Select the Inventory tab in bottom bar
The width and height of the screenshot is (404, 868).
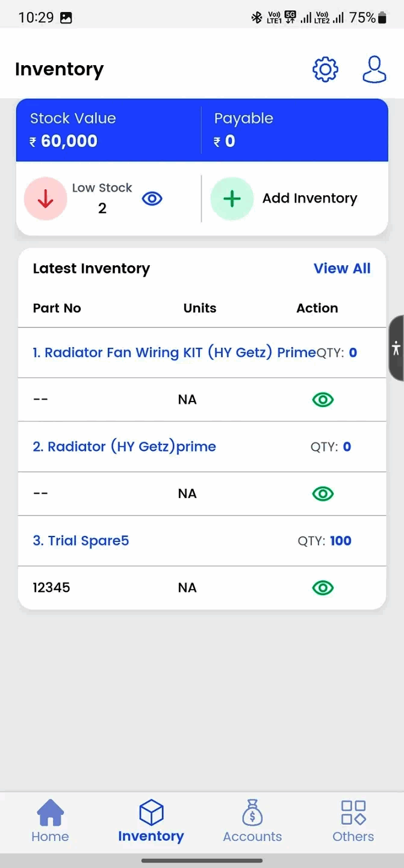coord(151,821)
